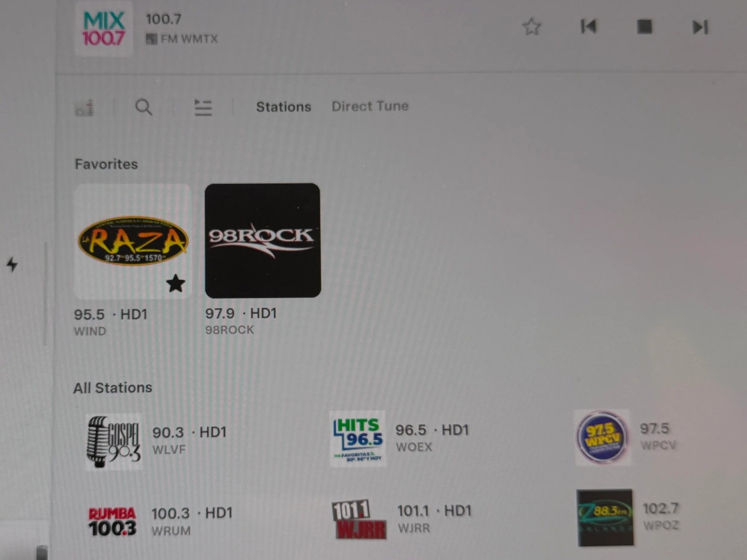This screenshot has width=747, height=560.
Task: Select the 97.5 WPCV label
Action: tap(658, 436)
